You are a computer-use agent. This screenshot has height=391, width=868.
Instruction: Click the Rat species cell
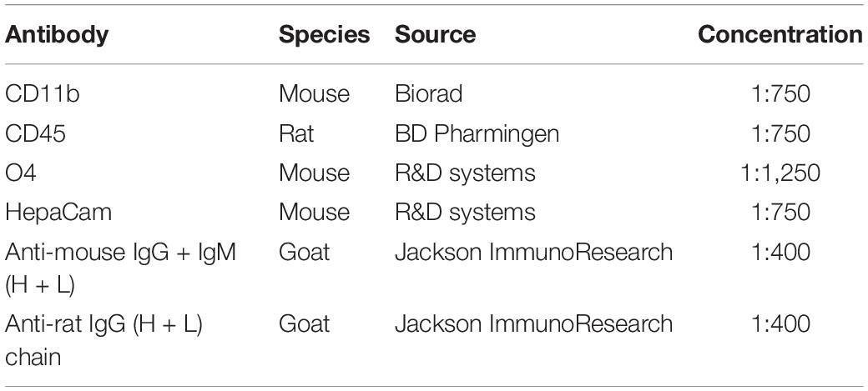296,133
